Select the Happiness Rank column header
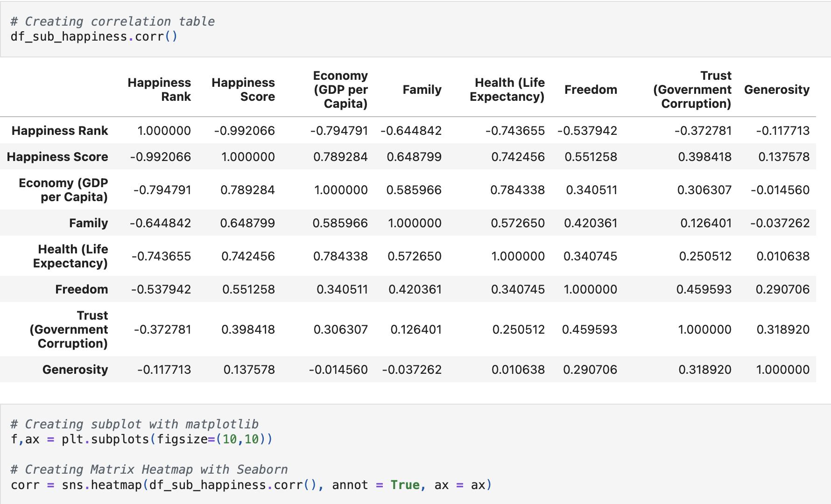 coord(159,90)
